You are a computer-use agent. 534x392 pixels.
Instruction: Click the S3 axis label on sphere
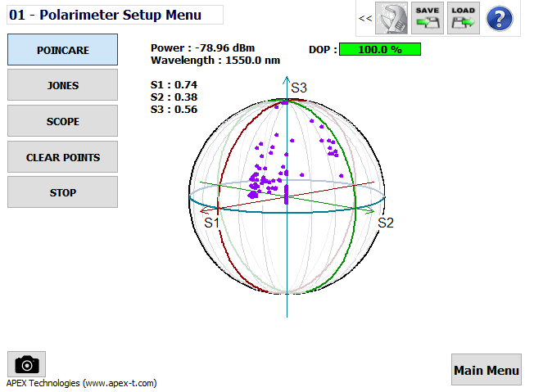pyautogui.click(x=299, y=88)
